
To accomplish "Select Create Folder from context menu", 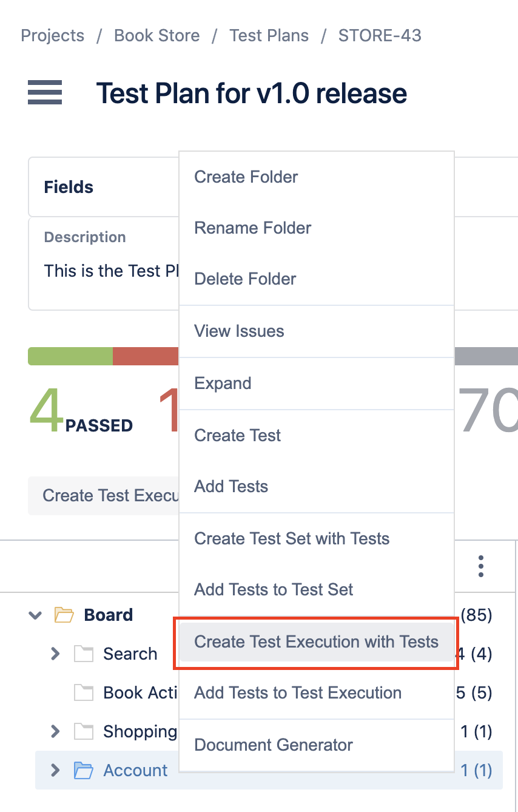I will [316, 177].
